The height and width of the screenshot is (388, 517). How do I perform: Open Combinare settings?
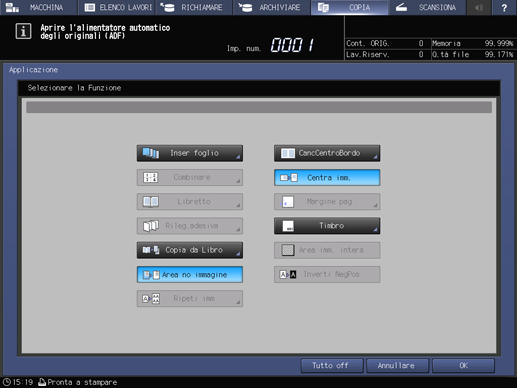[190, 177]
